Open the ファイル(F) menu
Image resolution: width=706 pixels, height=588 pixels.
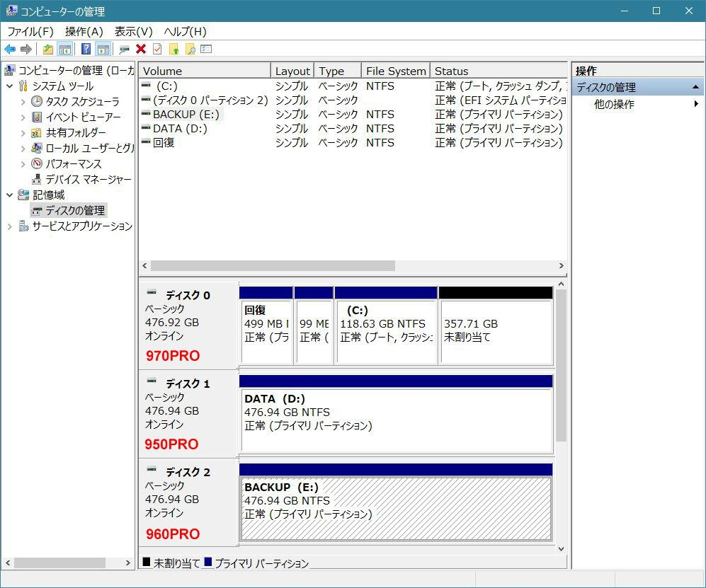click(30, 32)
